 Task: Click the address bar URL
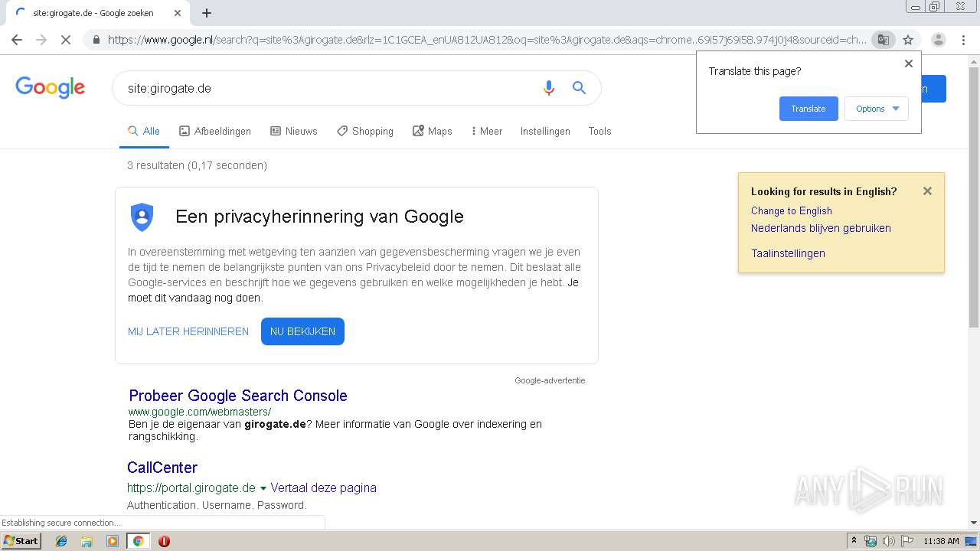[x=487, y=40]
